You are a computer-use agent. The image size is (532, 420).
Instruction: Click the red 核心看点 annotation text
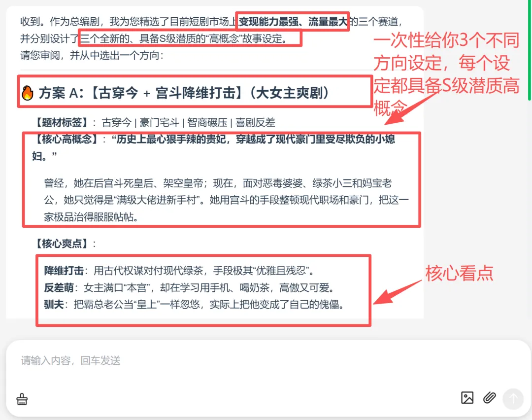pos(459,273)
